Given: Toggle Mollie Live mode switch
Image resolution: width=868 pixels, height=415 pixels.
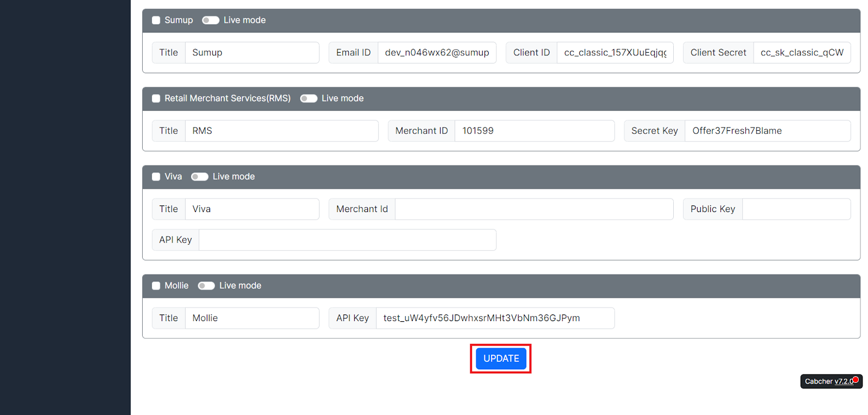Looking at the screenshot, I should (x=206, y=285).
